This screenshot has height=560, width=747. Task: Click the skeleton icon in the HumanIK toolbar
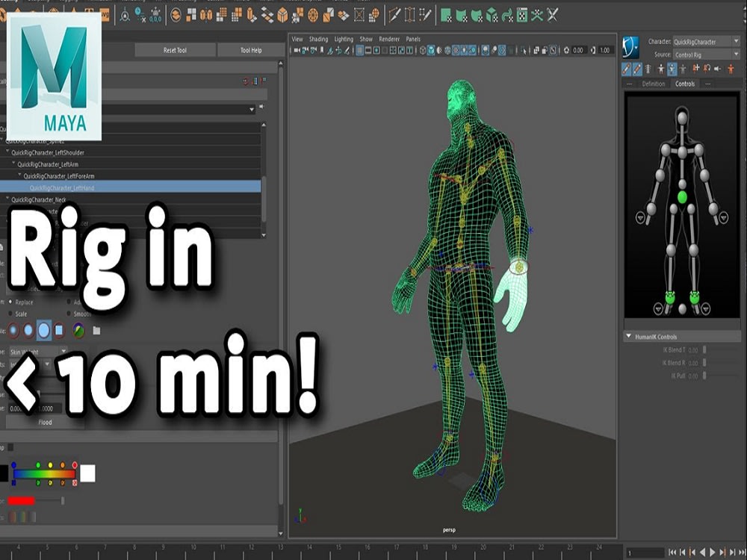click(x=648, y=69)
